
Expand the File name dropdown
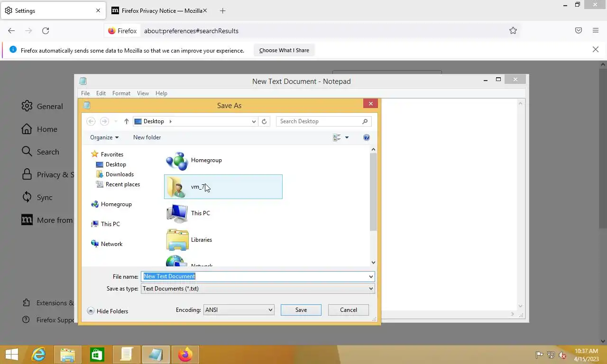coord(371,276)
